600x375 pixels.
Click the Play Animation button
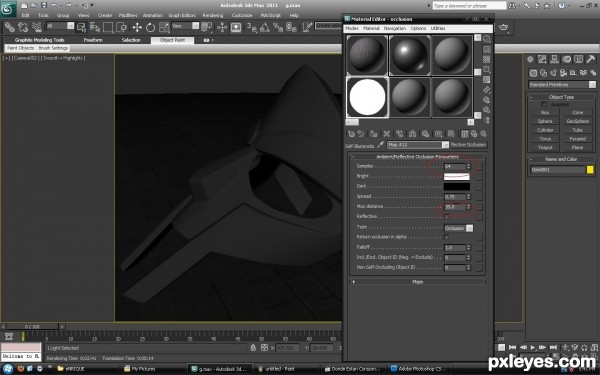point(533,347)
